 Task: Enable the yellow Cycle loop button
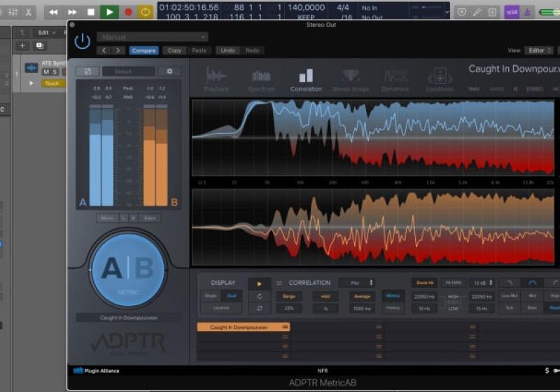145,12
